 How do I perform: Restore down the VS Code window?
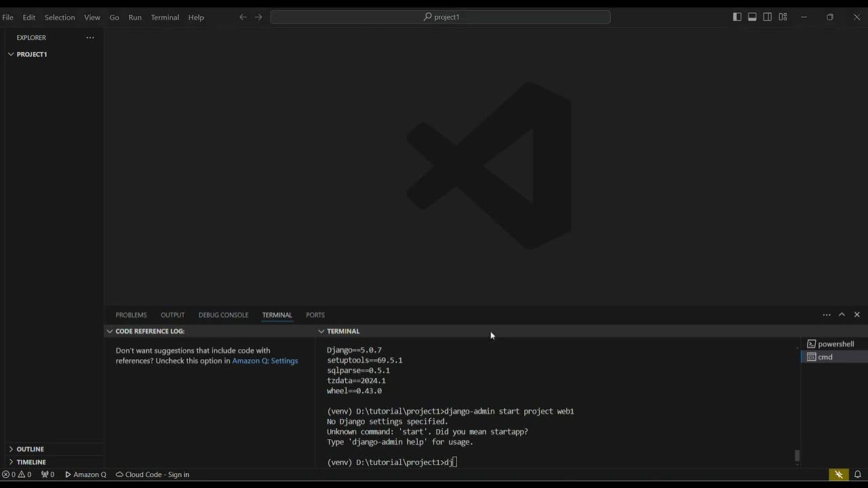[830, 17]
